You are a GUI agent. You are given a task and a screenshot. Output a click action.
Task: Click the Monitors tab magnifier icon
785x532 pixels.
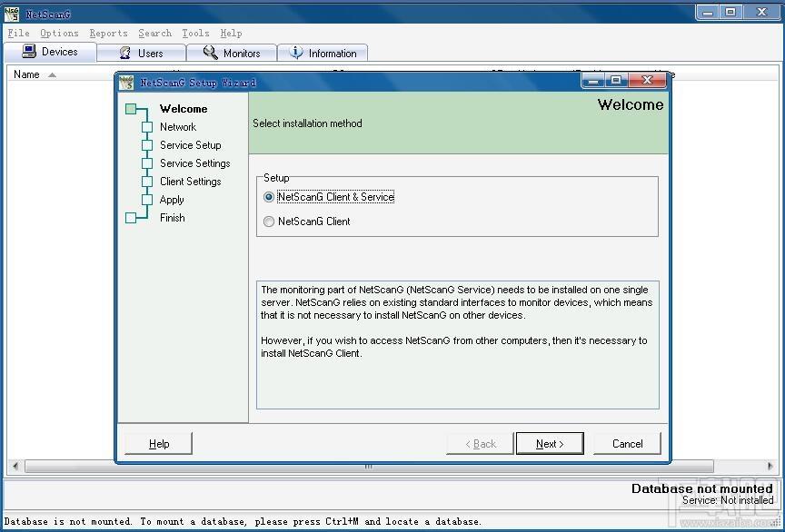210,53
